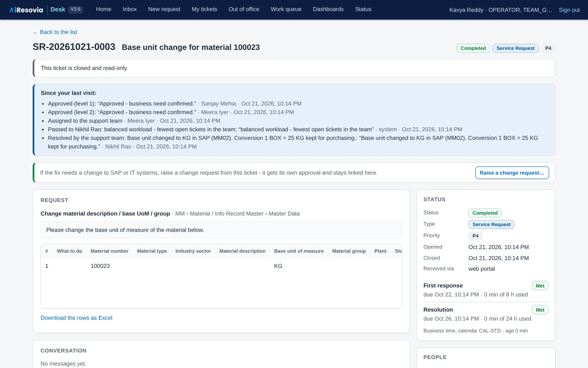Click the AiResovia logo
This screenshot has height=368, width=588.
pyautogui.click(x=26, y=10)
